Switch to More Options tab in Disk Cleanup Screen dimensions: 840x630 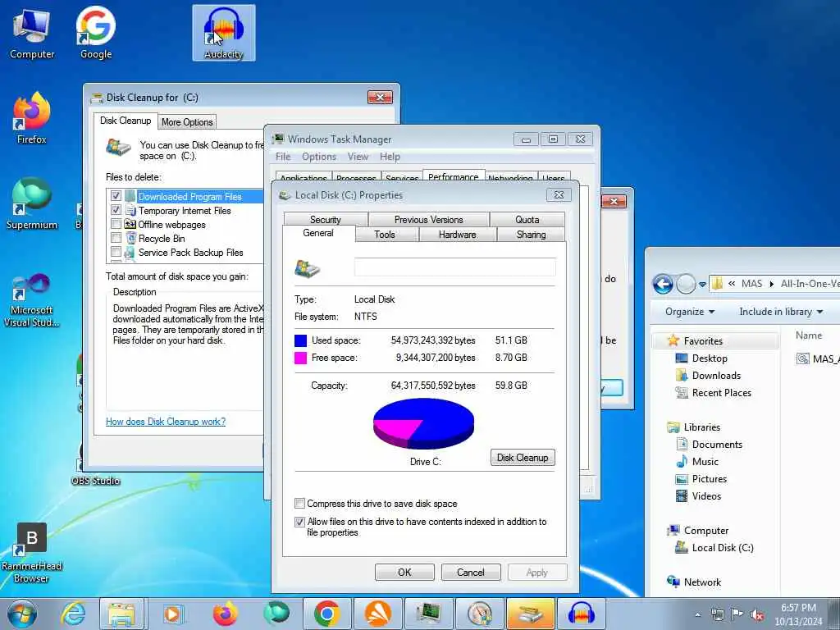coord(188,122)
